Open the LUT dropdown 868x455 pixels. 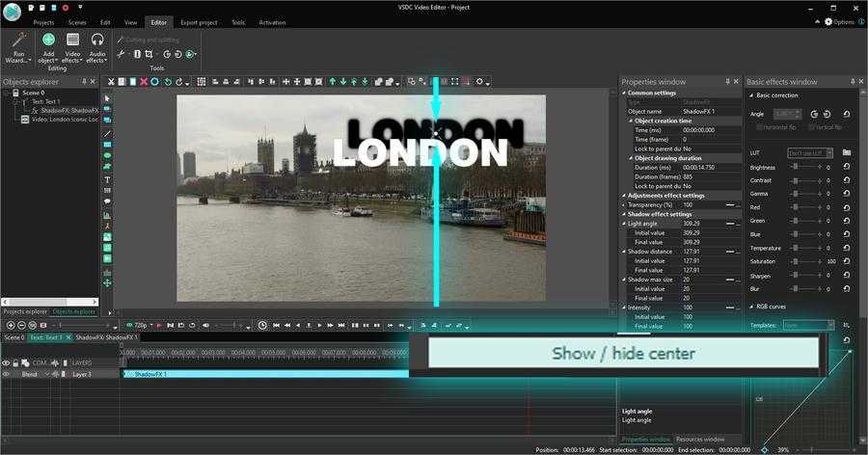[808, 152]
